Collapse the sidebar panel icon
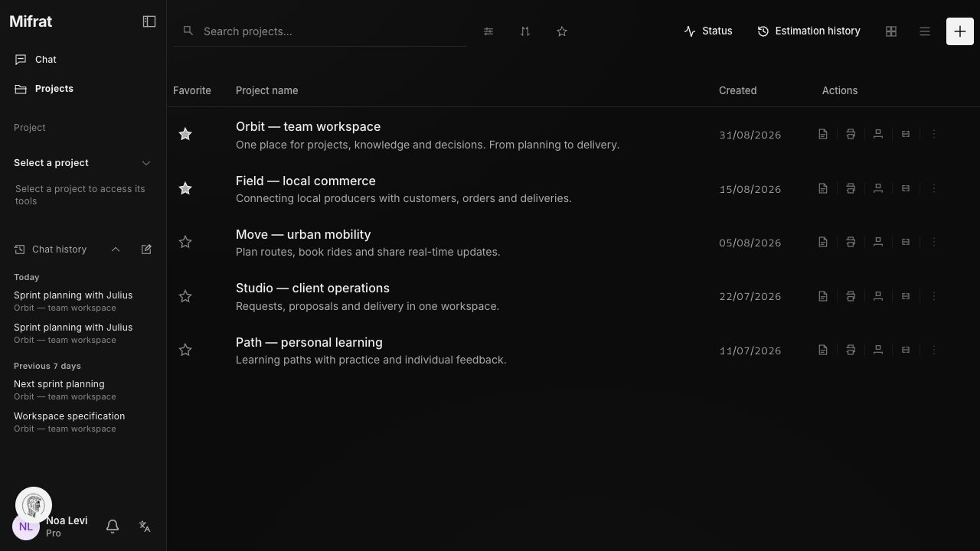Viewport: 980px width, 551px height. click(x=149, y=21)
